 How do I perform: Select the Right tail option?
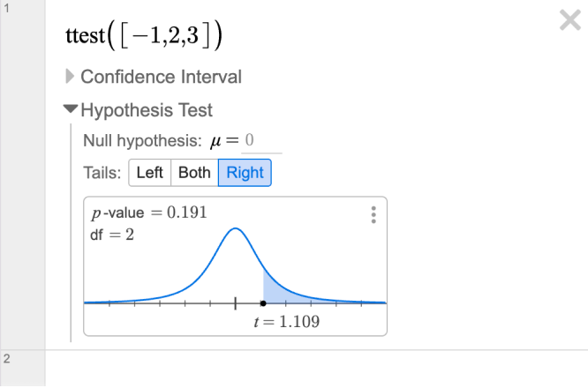pos(245,173)
